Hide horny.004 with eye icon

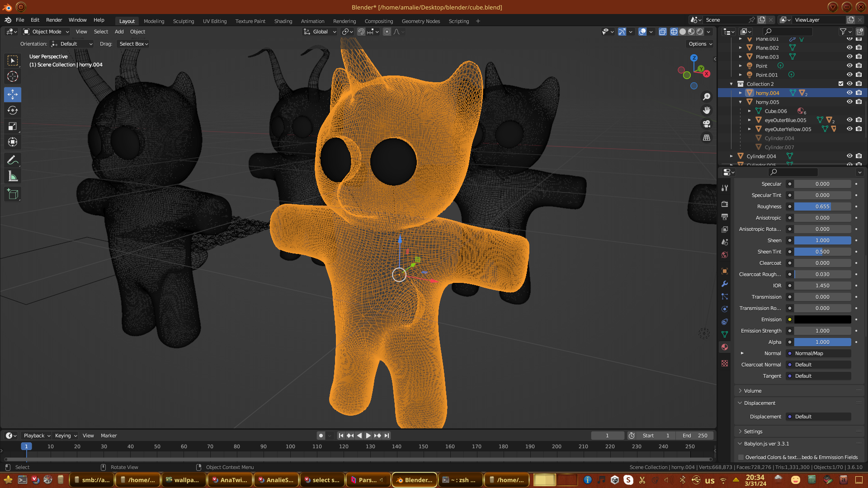click(849, 93)
